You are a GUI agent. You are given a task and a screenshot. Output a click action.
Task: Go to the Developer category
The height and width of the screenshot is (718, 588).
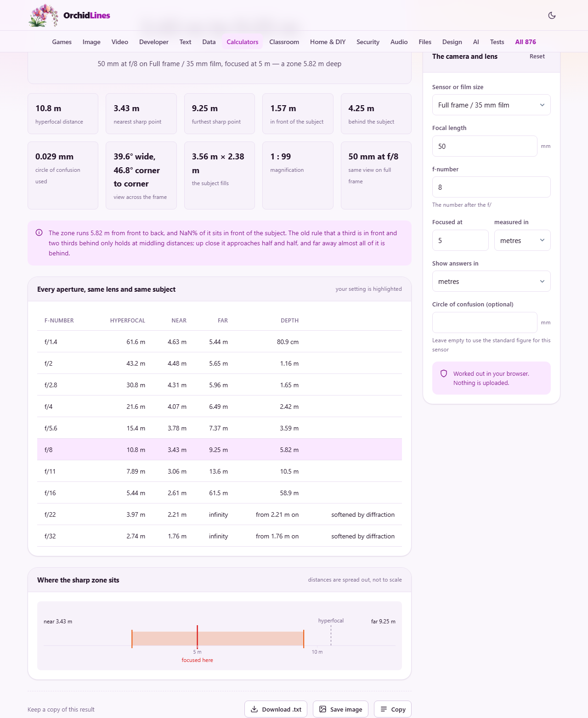click(x=153, y=42)
